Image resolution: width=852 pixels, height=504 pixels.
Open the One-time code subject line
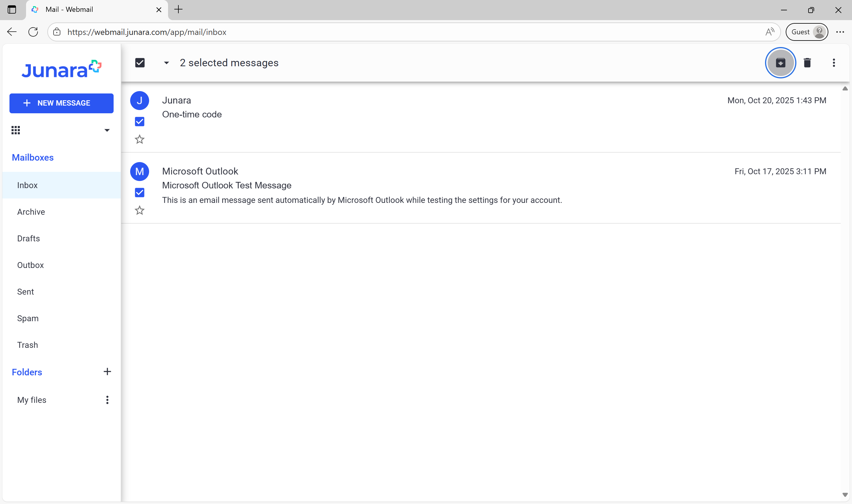coord(192,114)
